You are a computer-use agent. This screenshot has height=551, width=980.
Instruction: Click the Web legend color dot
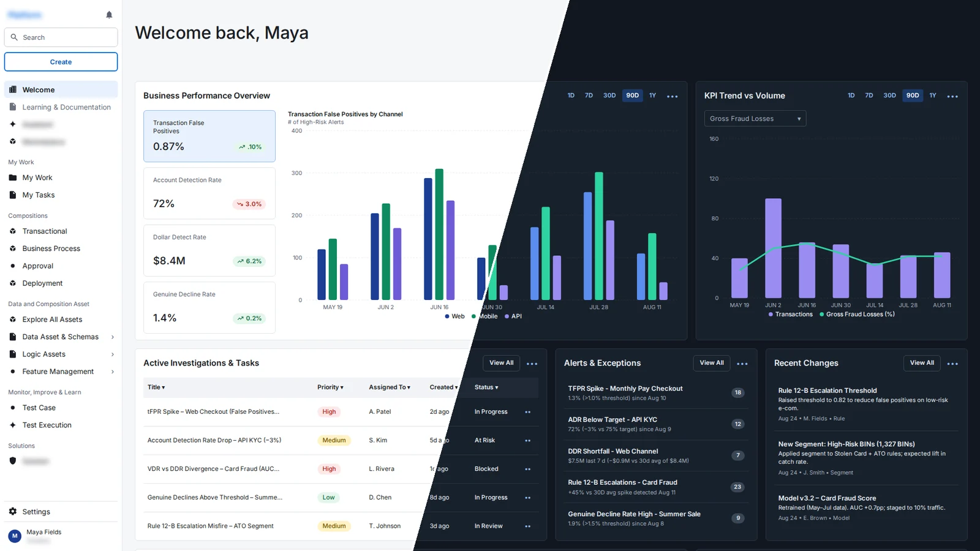tap(447, 317)
